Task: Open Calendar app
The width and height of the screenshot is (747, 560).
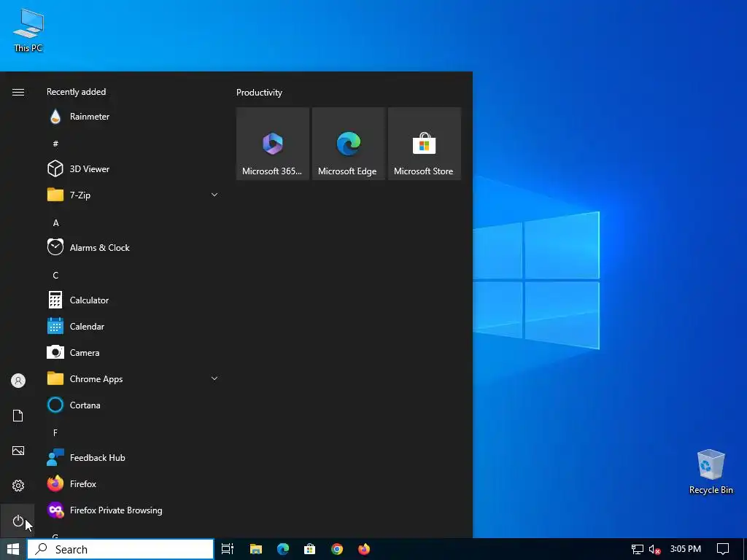Action: (x=133, y=327)
